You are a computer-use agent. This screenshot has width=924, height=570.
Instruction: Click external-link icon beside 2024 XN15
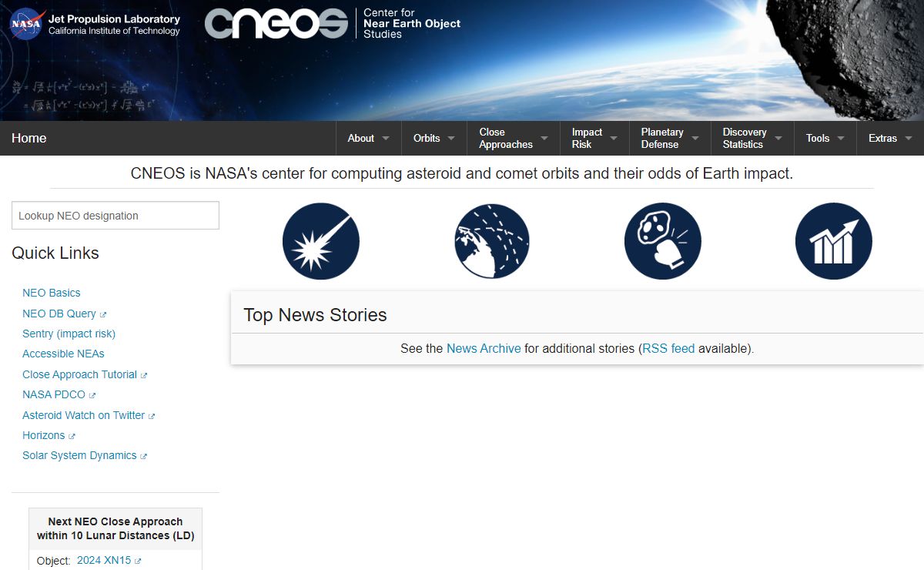pos(138,562)
